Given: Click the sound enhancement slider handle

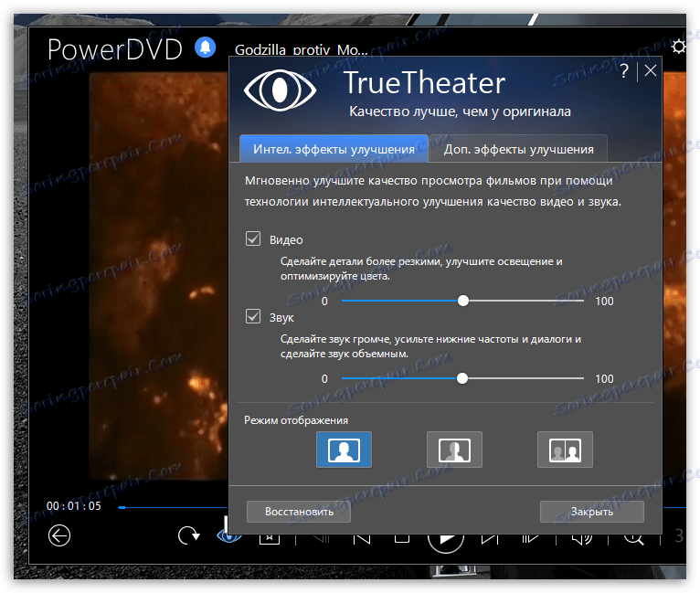Looking at the screenshot, I should [462, 378].
